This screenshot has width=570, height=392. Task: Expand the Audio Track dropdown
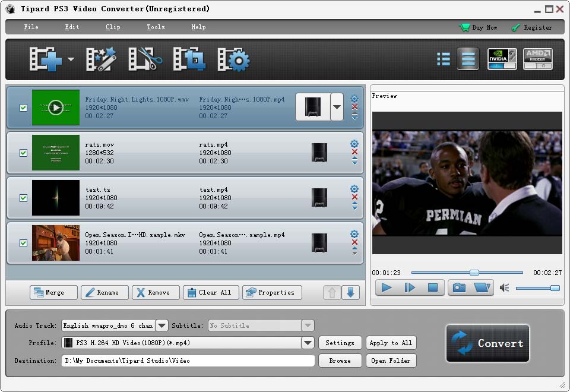161,325
